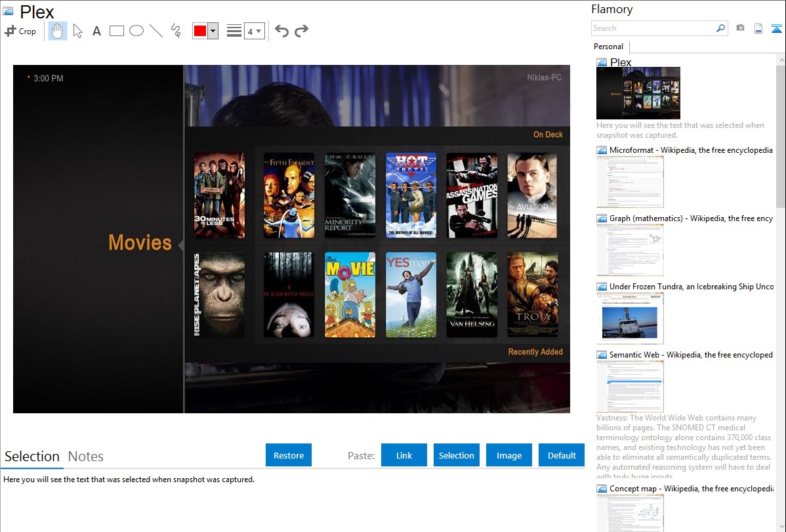Viewport: 786px width, 532px height.
Task: Paste as Link button
Action: [404, 455]
